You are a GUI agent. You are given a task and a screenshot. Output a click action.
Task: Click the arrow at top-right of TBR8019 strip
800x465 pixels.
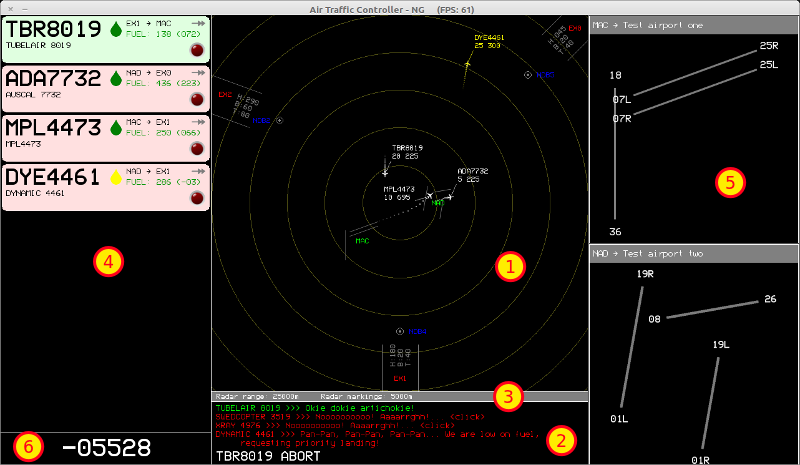(198, 21)
